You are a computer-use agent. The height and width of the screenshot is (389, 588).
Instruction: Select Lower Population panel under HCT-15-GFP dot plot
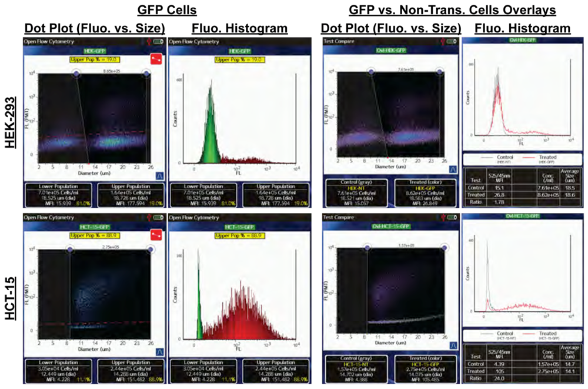point(58,371)
